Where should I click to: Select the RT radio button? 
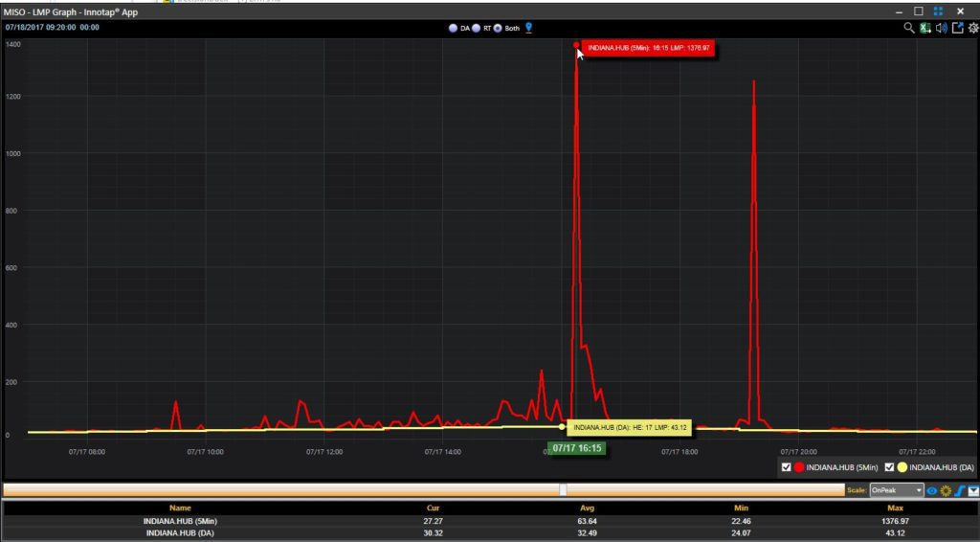477,28
